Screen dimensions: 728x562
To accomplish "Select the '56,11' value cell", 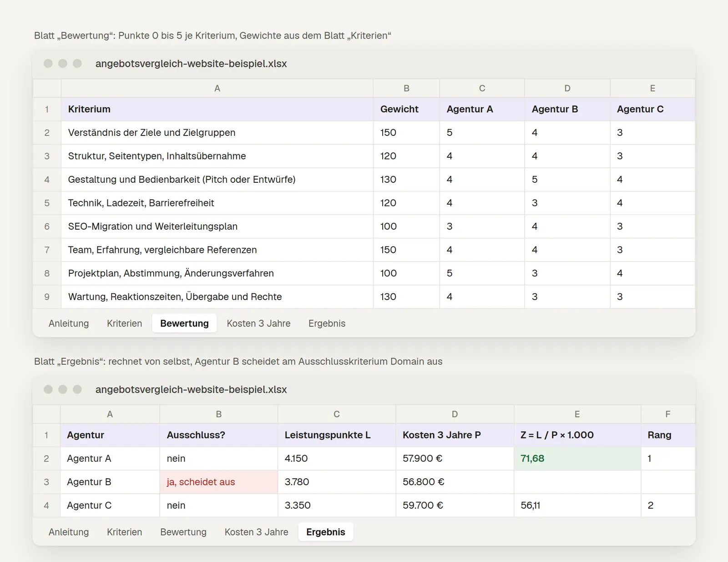I will [577, 505].
